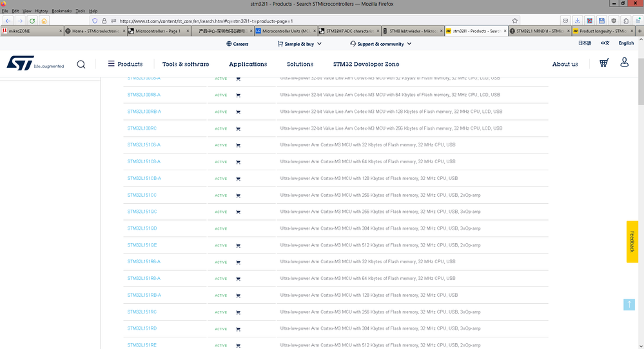
Task: Switch to the mikroZONE tab
Action: click(32, 31)
